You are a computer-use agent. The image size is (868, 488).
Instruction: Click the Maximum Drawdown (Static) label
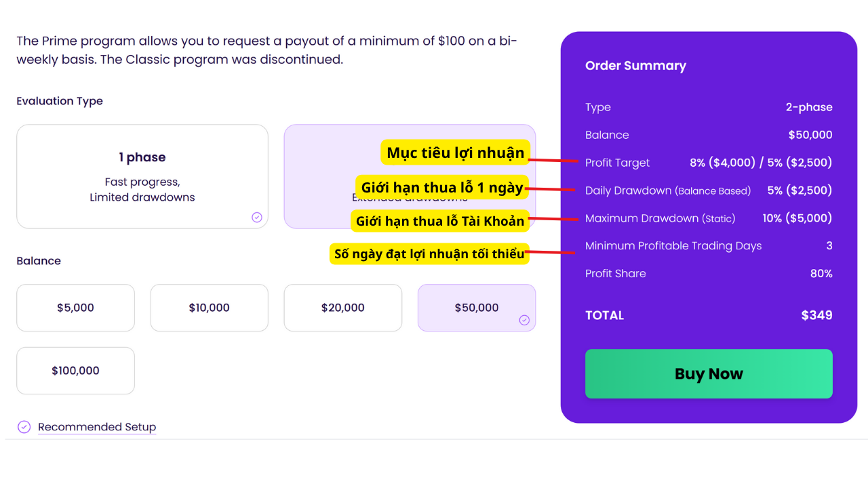point(660,218)
